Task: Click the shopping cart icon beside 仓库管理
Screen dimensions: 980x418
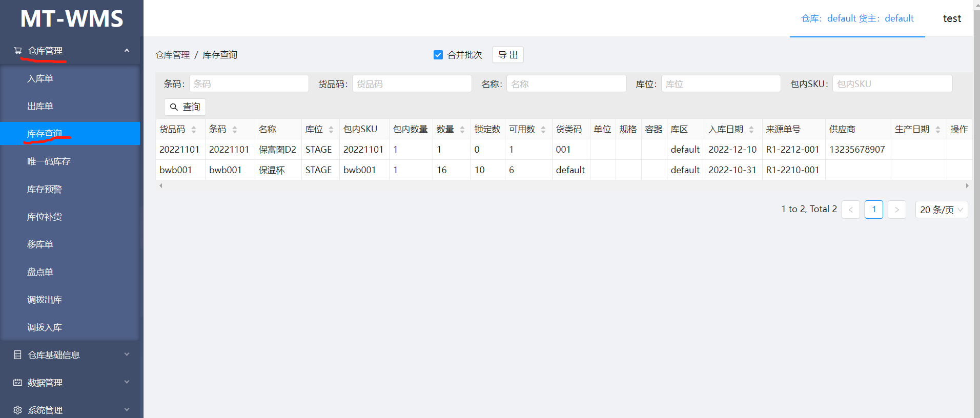Action: click(x=18, y=51)
